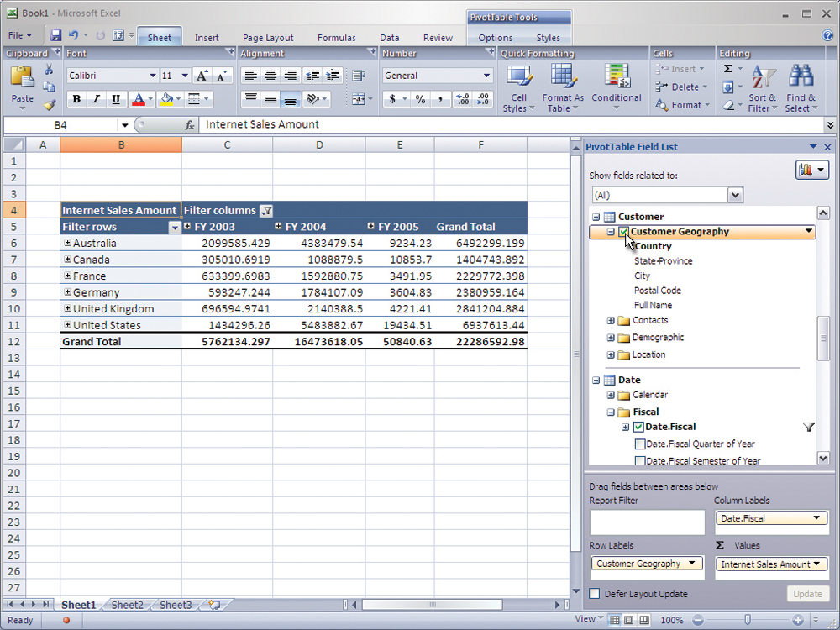This screenshot has width=840, height=630.
Task: Switch to the Insert tab
Action: pyautogui.click(x=207, y=38)
